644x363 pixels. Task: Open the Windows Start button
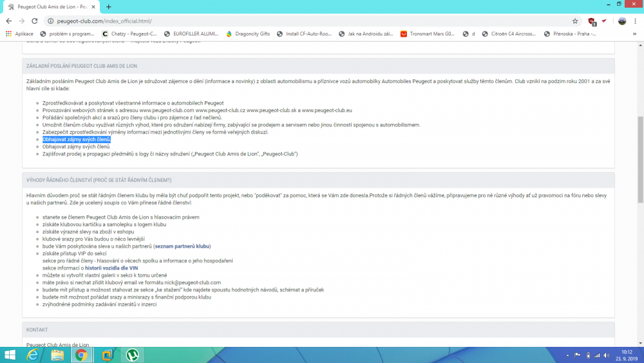tap(10, 355)
